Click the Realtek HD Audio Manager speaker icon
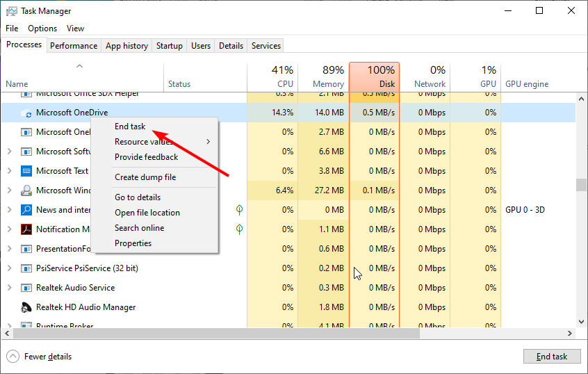Viewport: 588px width, 374px height. [26, 307]
